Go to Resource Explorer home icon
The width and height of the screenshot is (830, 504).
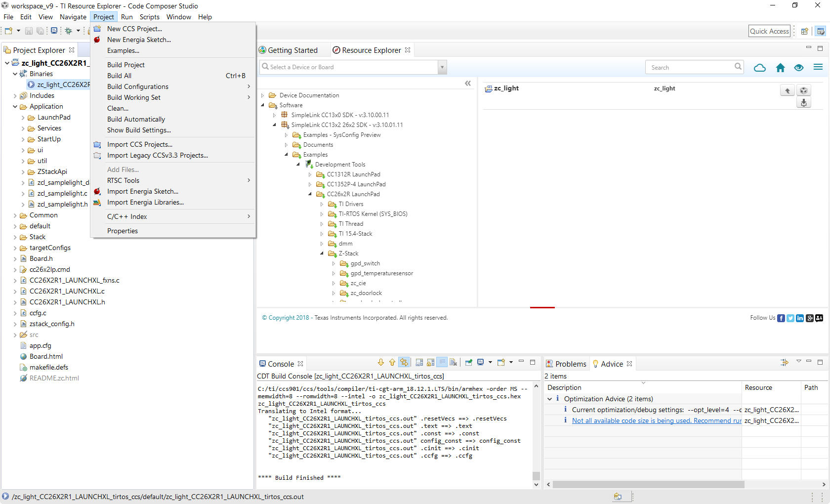click(x=780, y=68)
